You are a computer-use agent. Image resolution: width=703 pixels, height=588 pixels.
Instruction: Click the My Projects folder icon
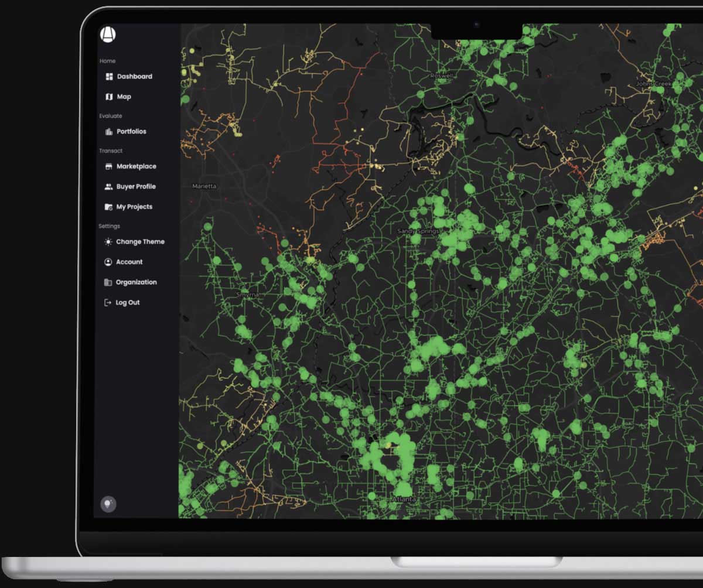pyautogui.click(x=108, y=207)
